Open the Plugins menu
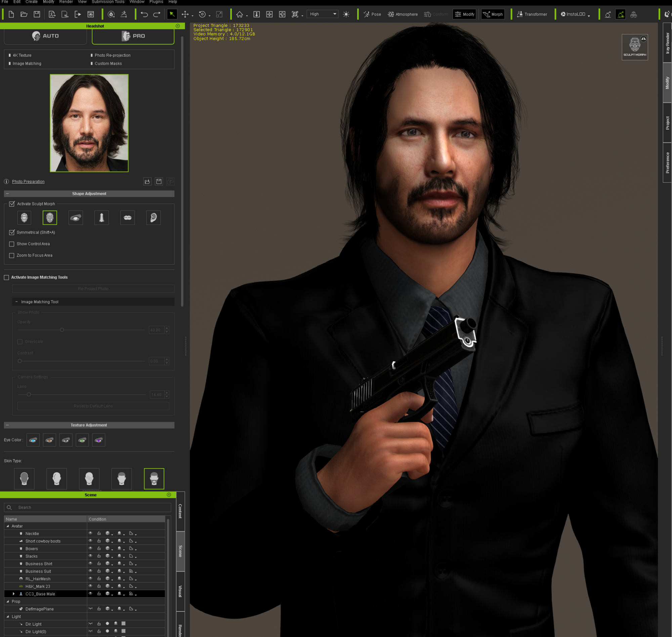The width and height of the screenshot is (672, 637). point(156,2)
